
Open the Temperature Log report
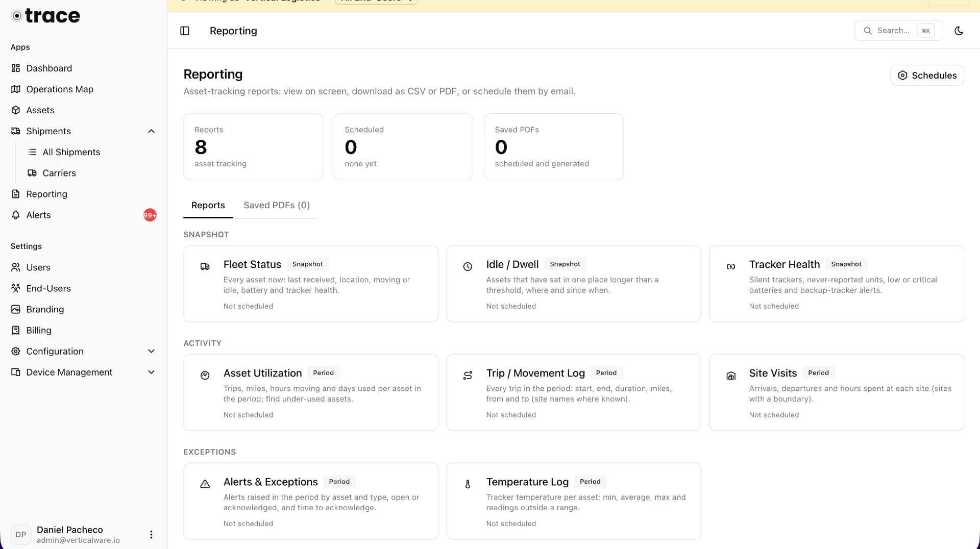click(574, 501)
